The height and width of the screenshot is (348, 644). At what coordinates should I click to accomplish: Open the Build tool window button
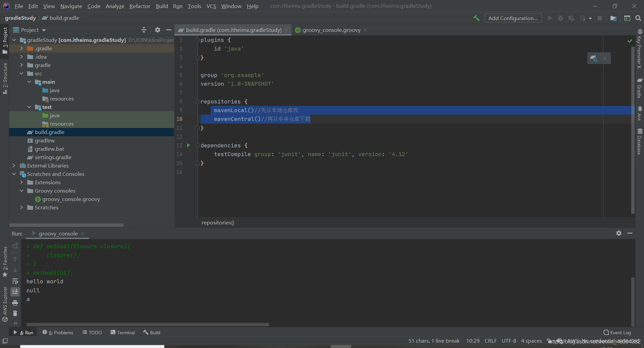coord(152,332)
